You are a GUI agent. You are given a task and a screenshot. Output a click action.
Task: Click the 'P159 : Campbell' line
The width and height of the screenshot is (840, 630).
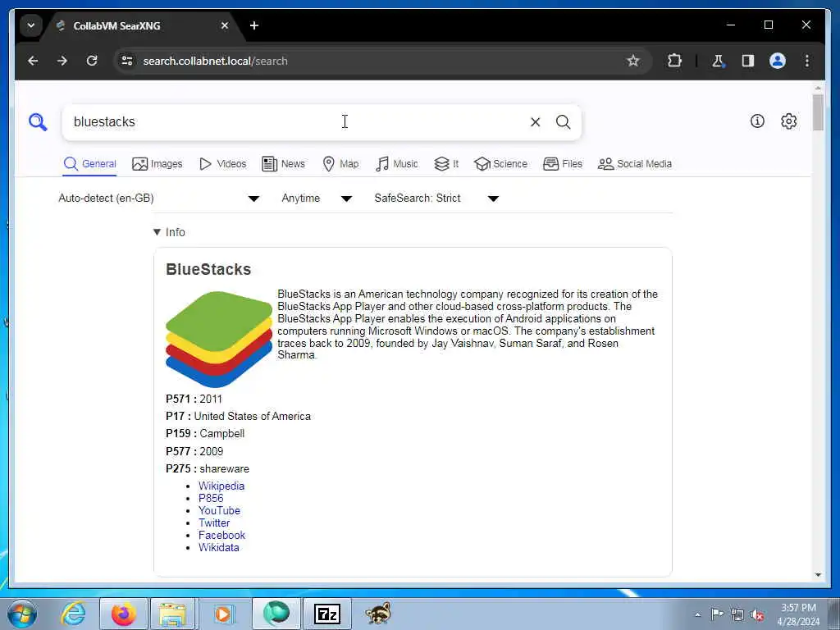[205, 433]
